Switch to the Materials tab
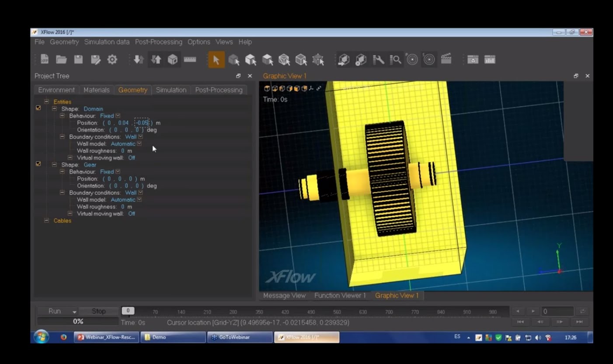Viewport: 613px width, 364px height. coord(97,90)
